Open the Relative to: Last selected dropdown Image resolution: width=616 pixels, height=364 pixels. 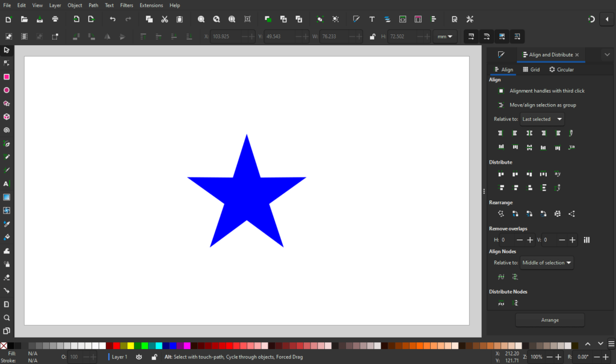coord(541,119)
